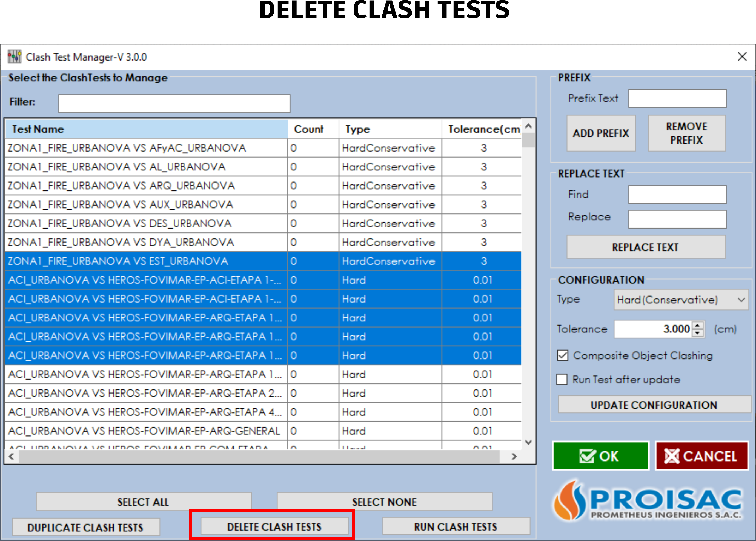
Task: Decrease Tolerance with the down stepper arrow
Action: [x=697, y=333]
